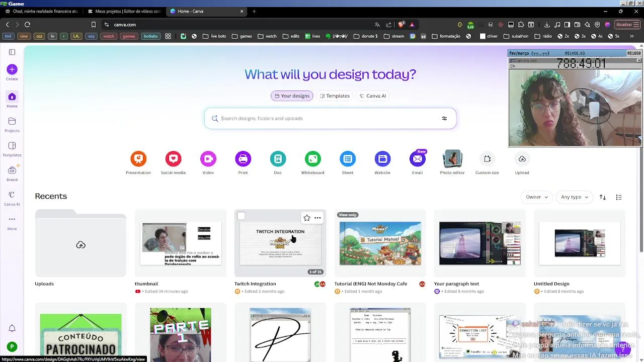Open the games bookmark folder
Image resolution: width=644 pixels, height=362 pixels.
(x=242, y=36)
